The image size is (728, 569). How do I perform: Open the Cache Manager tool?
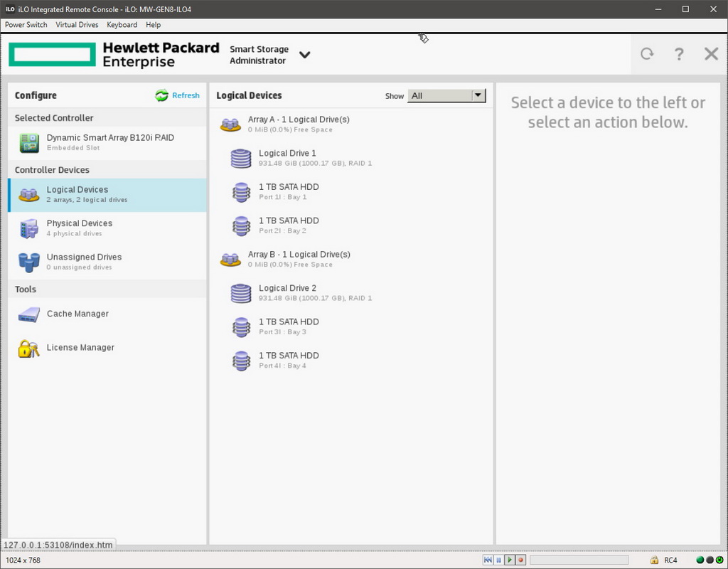click(x=107, y=314)
